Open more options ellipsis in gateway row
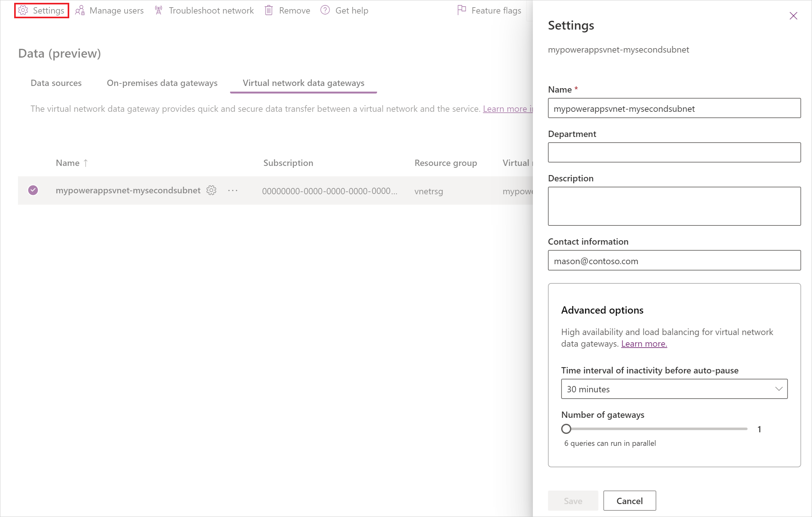This screenshot has height=517, width=812. tap(233, 190)
